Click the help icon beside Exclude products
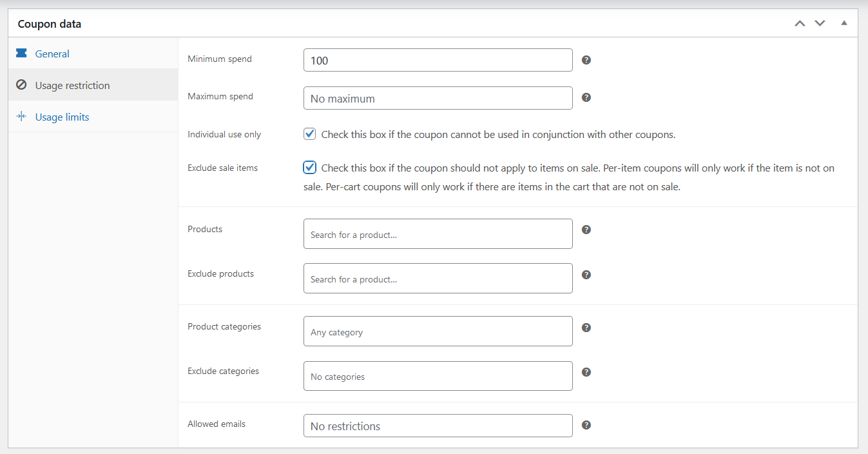 click(586, 275)
